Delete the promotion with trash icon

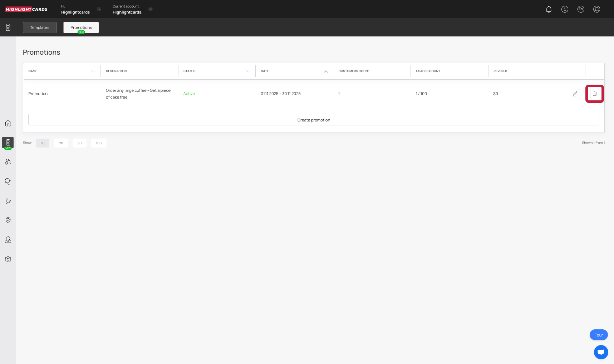tap(594, 94)
